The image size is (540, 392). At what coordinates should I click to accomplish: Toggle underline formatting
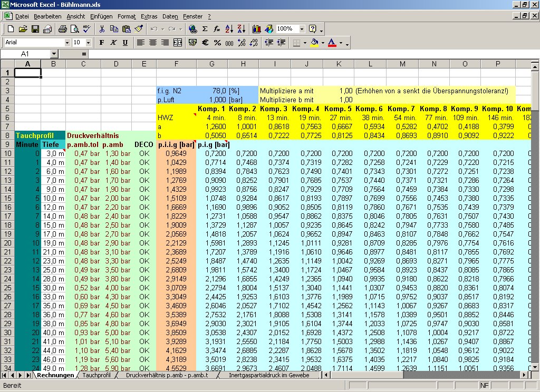tap(126, 43)
